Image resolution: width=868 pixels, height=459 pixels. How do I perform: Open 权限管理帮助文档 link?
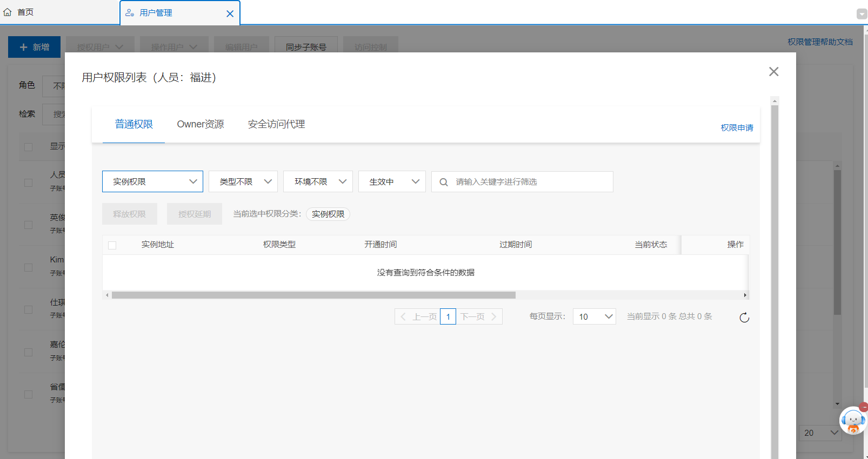[x=820, y=42]
